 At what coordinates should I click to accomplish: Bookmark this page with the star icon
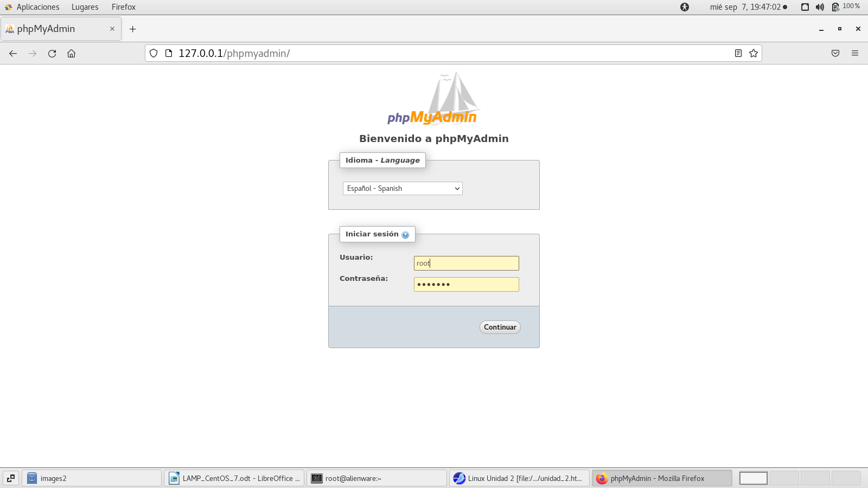pos(753,53)
